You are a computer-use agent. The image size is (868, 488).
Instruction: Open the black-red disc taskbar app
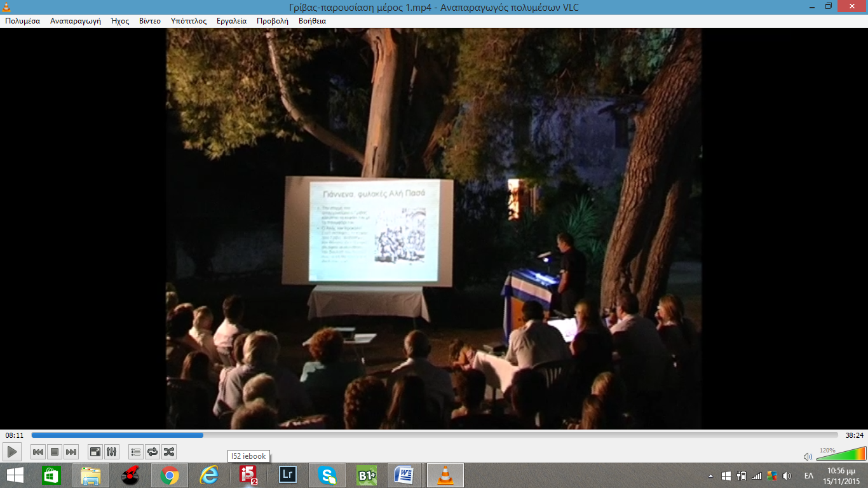tap(130, 475)
